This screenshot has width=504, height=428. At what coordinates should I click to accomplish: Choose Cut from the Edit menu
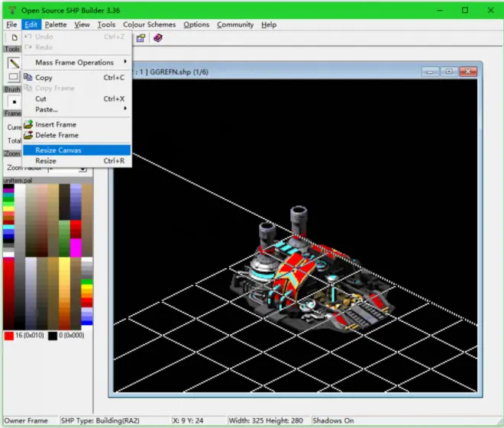point(77,99)
